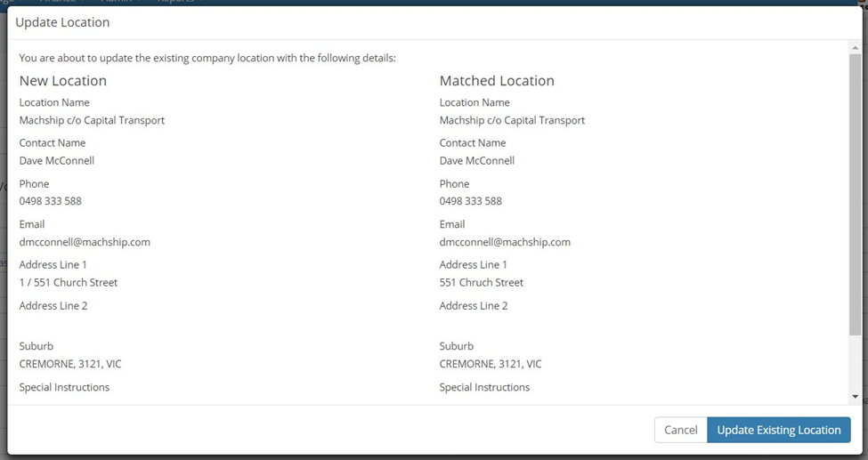
Task: Click Matched Location Suburb label
Action: 457,346
